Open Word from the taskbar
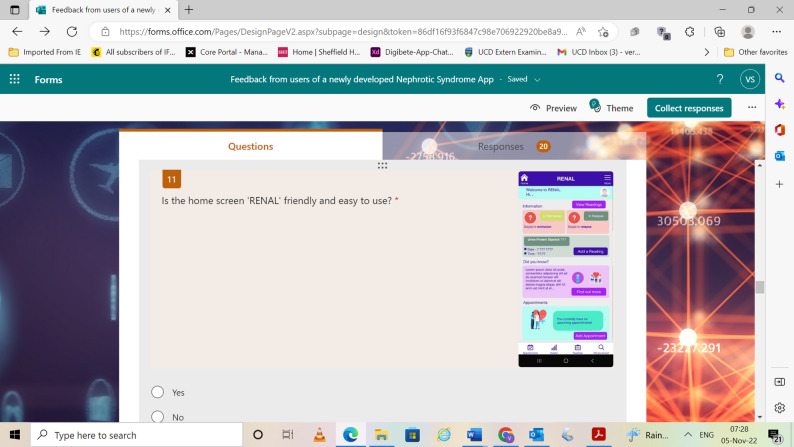This screenshot has width=794, height=447. 474,434
